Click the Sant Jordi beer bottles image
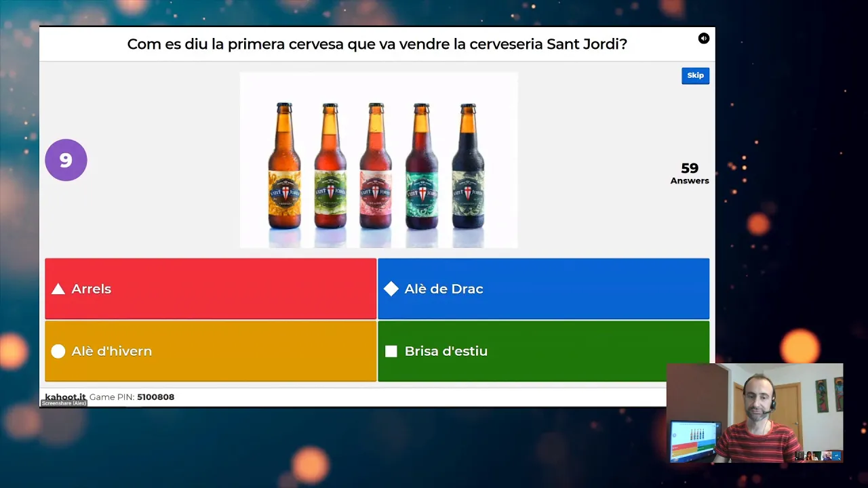The width and height of the screenshot is (868, 488). pyautogui.click(x=378, y=160)
